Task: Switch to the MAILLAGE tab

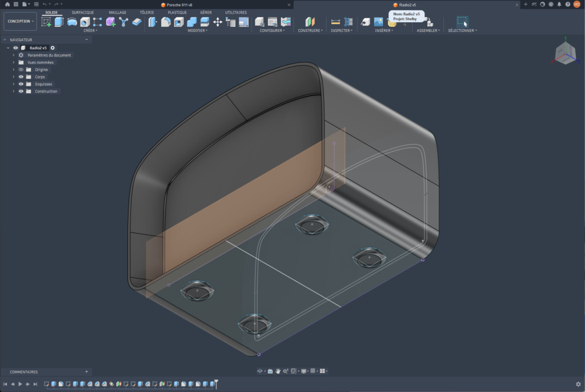Action: tap(118, 13)
